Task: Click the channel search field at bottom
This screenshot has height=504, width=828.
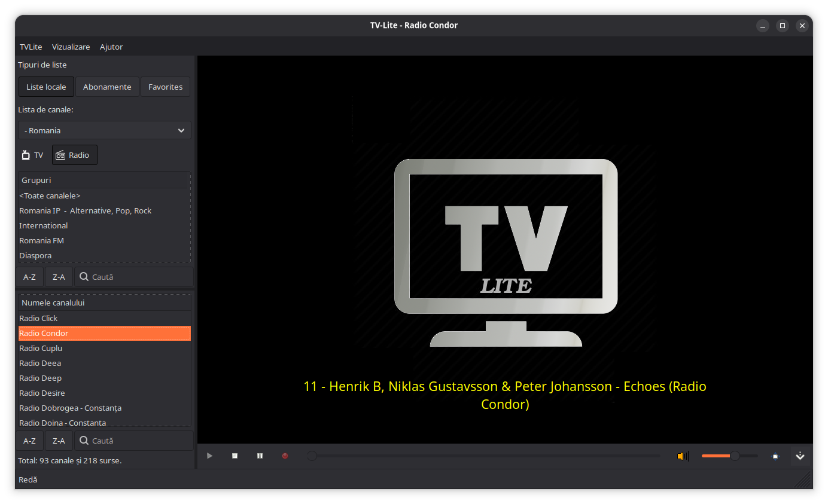Action: click(x=141, y=441)
